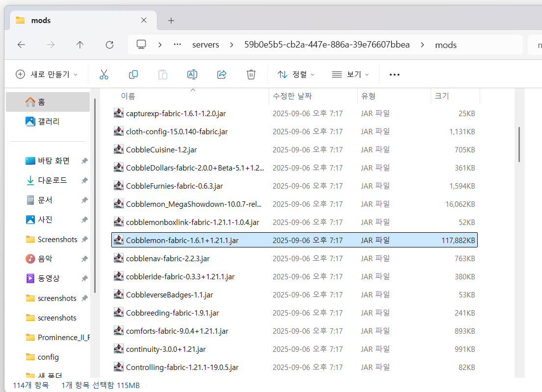Select the mods tab
The width and height of the screenshot is (542, 392).
[83, 21]
